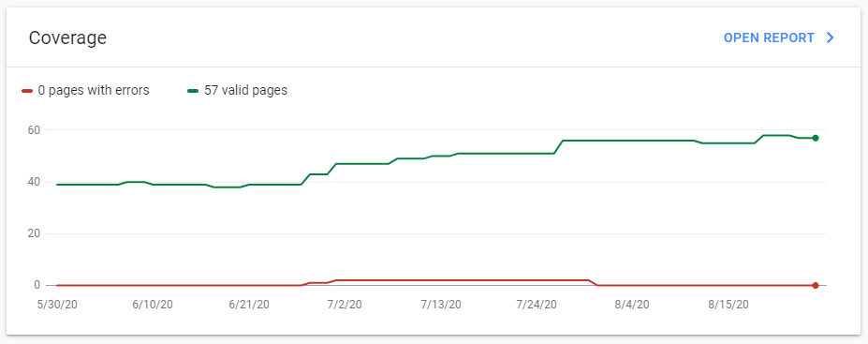
Task: Click the 6/21/20 date axis label
Action: point(249,305)
